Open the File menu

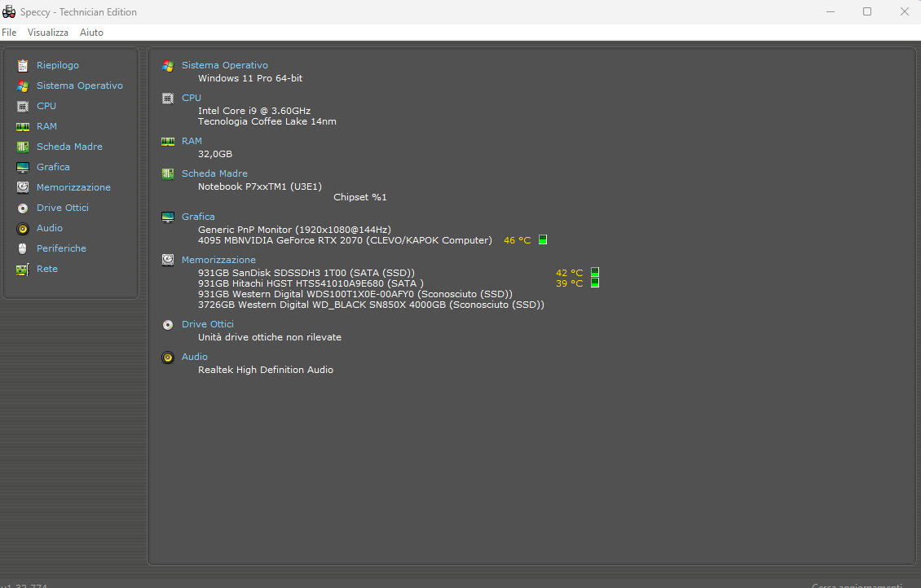click(10, 33)
